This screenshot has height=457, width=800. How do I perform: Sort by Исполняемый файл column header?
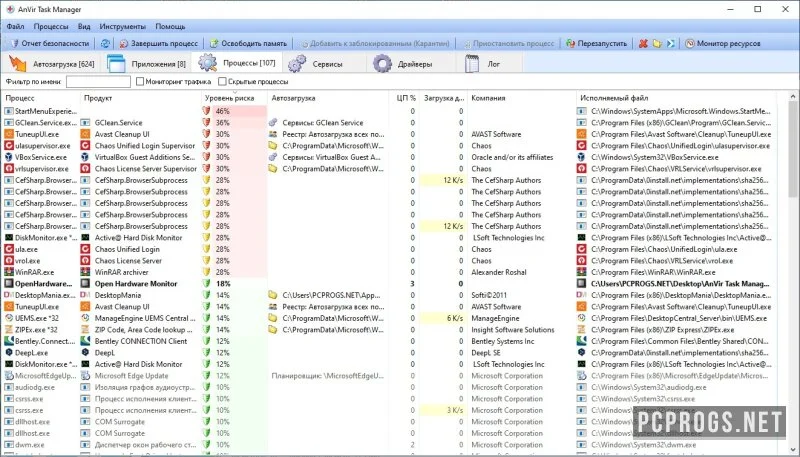tap(676, 98)
